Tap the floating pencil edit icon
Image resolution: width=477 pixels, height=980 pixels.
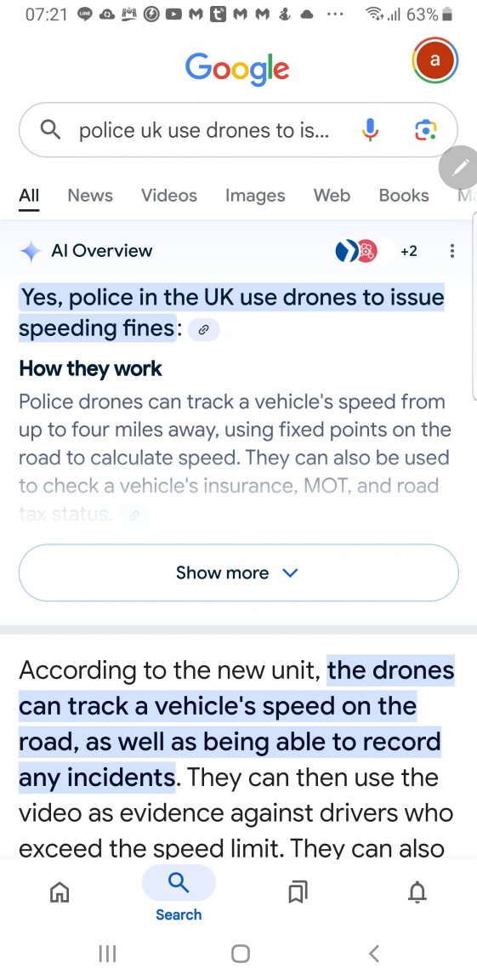[x=460, y=167]
